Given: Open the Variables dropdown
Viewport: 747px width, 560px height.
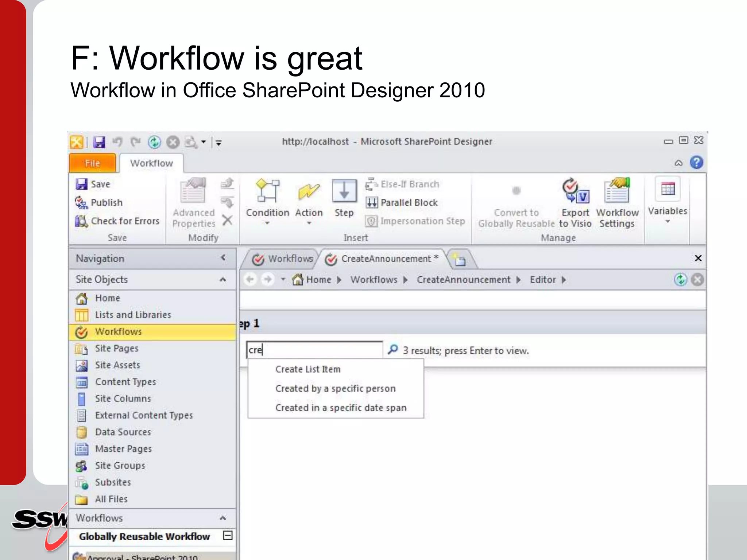Looking at the screenshot, I should 667,201.
